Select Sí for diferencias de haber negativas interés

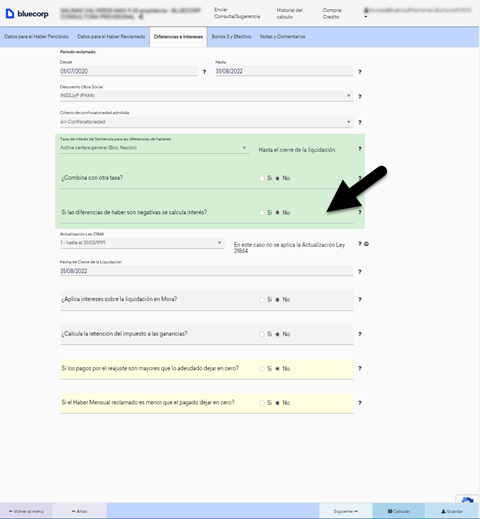coord(262,213)
